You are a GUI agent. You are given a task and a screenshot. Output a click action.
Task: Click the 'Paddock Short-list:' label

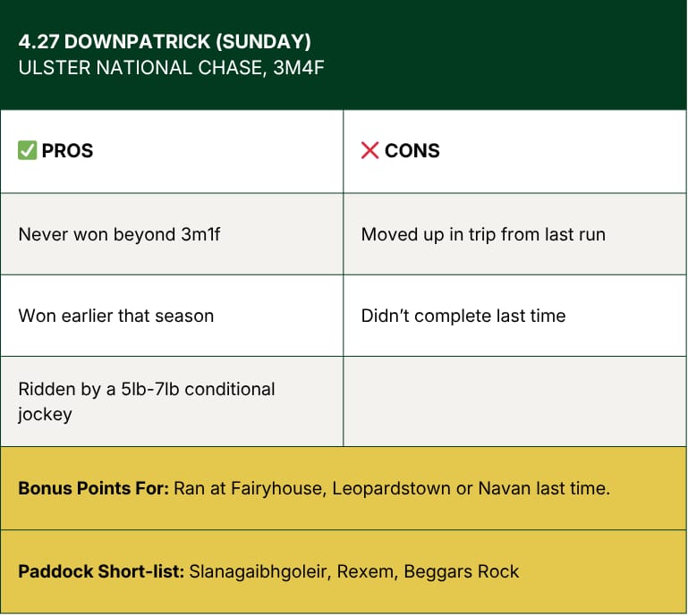[x=101, y=571]
